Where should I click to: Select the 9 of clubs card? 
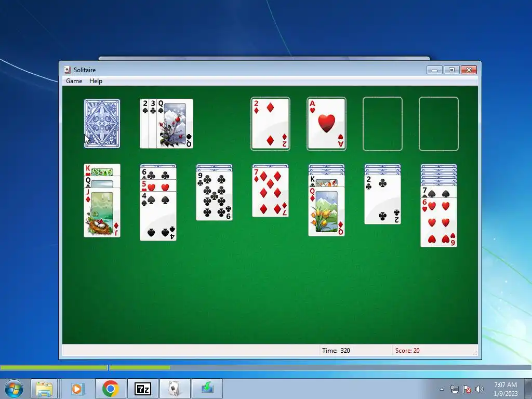[214, 196]
